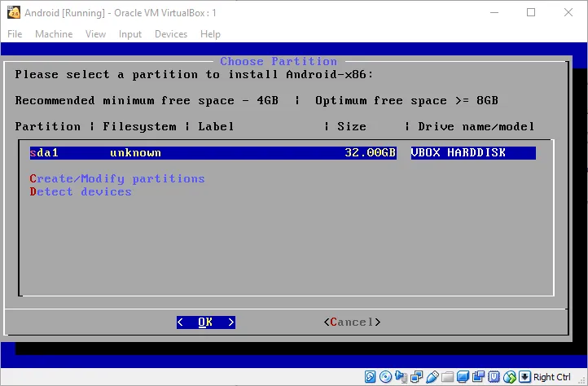Click the display settings status icon
Image resolution: width=588 pixels, height=386 pixels.
pos(463,377)
